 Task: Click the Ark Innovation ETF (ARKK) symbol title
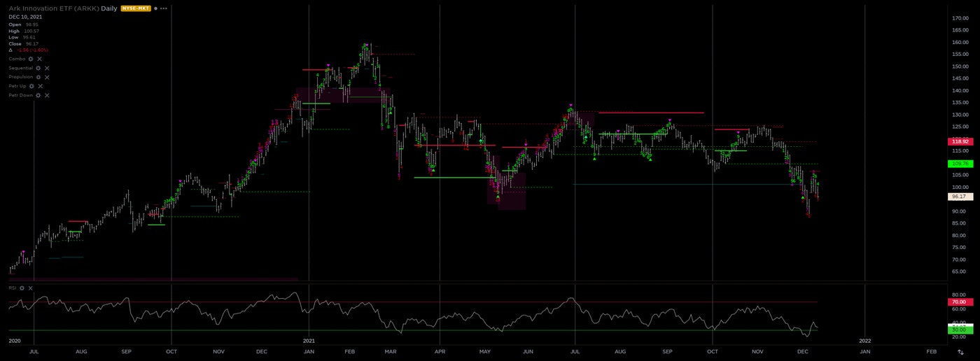point(53,8)
